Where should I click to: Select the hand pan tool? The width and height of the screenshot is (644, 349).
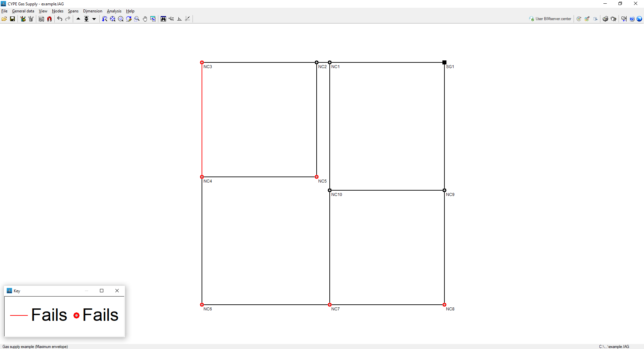pos(145,19)
